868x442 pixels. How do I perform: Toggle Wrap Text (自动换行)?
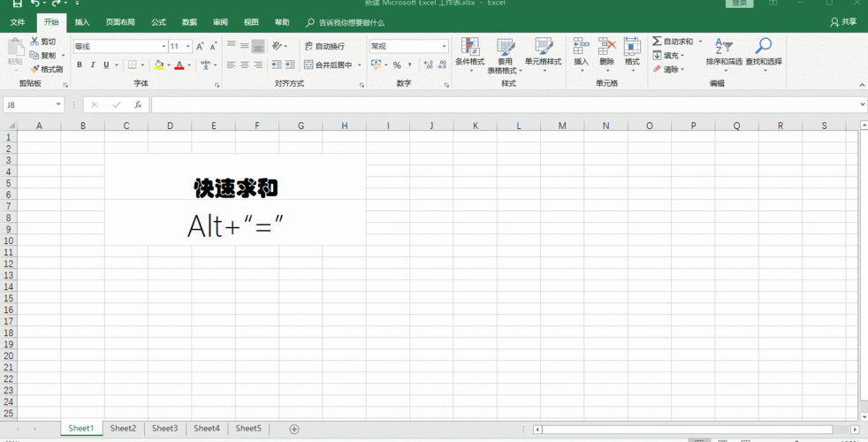coord(324,47)
